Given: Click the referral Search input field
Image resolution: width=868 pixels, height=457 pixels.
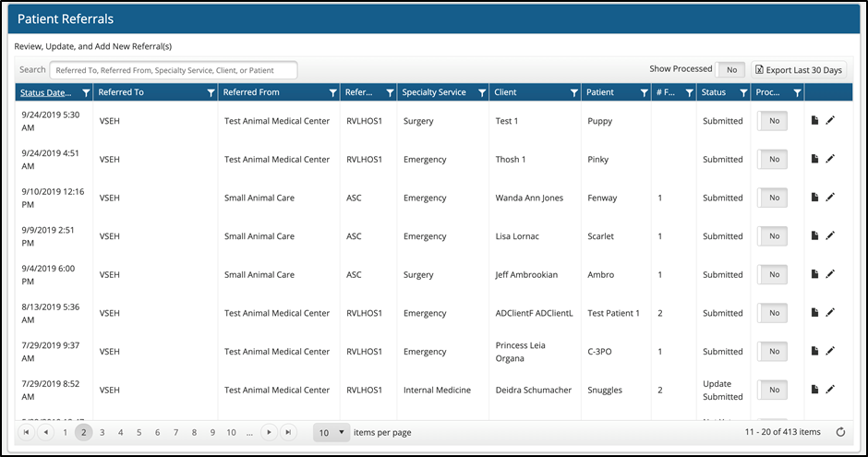Looking at the screenshot, I should (174, 70).
